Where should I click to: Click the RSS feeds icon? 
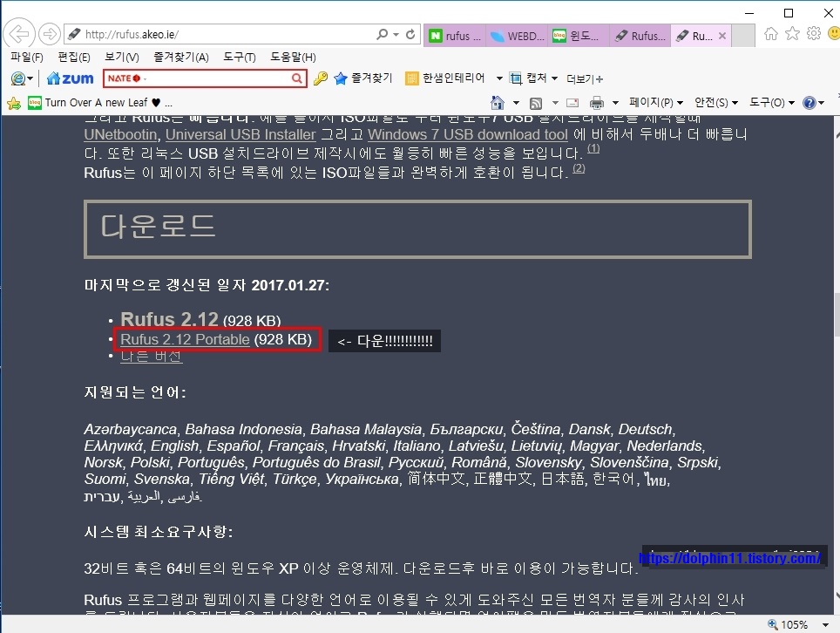(536, 103)
